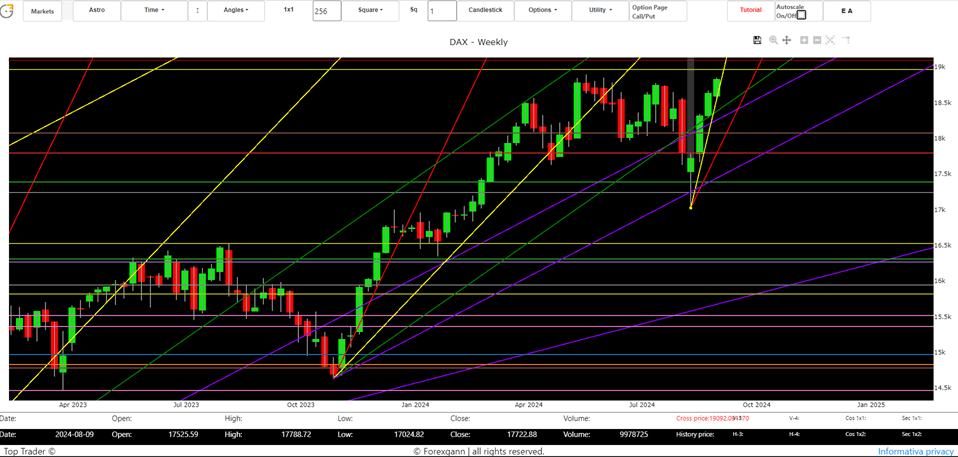The width and height of the screenshot is (958, 457).
Task: Click the 1x1 value field showing 256
Action: (x=326, y=11)
